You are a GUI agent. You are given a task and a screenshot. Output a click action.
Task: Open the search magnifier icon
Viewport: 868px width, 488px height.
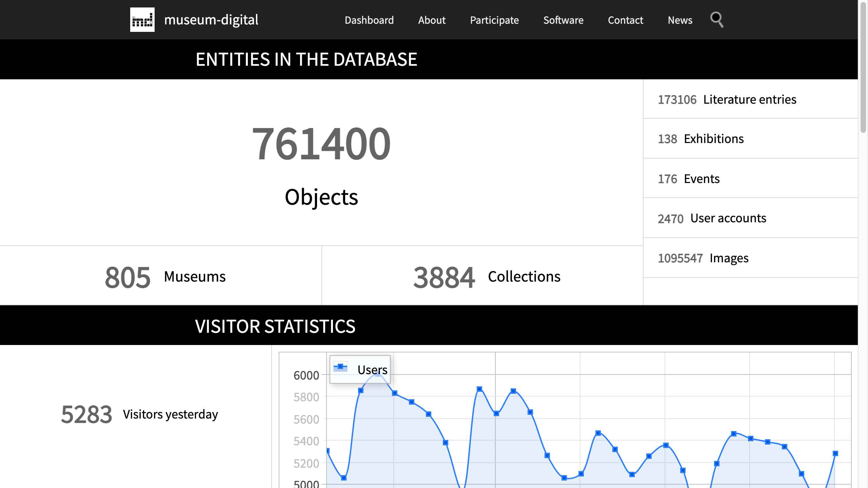716,20
